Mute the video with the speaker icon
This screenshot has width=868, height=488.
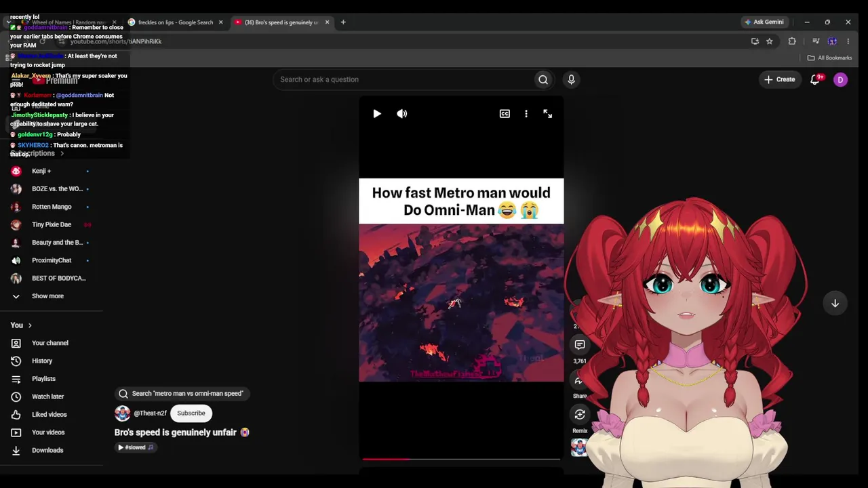tap(402, 114)
